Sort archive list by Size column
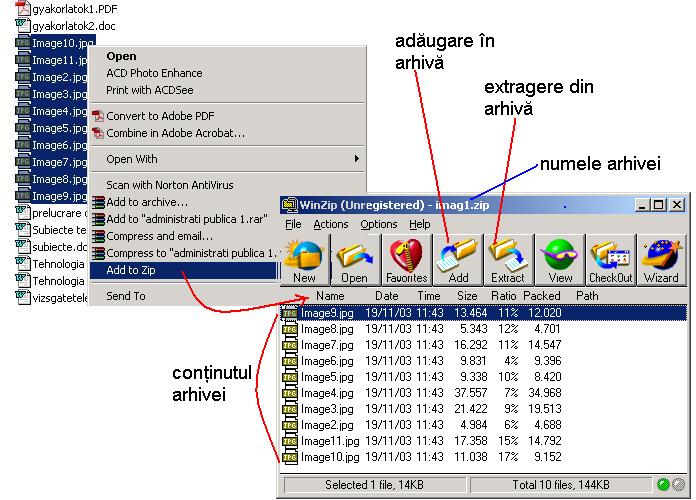Viewport: 696px width, 500px height. coord(467,296)
